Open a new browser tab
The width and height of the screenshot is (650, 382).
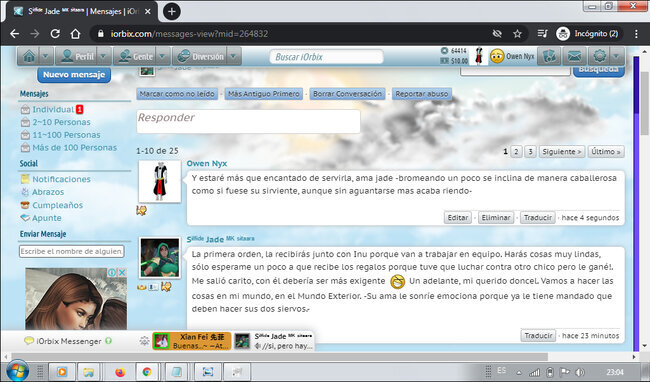pos(172,12)
